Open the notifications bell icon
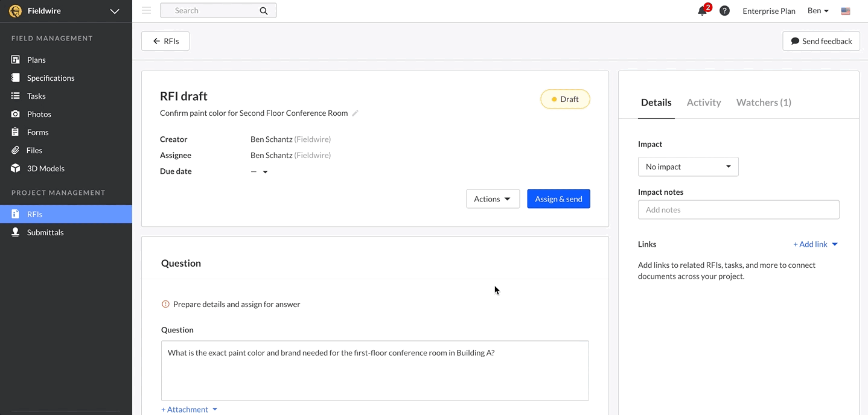This screenshot has width=868, height=415. click(702, 11)
